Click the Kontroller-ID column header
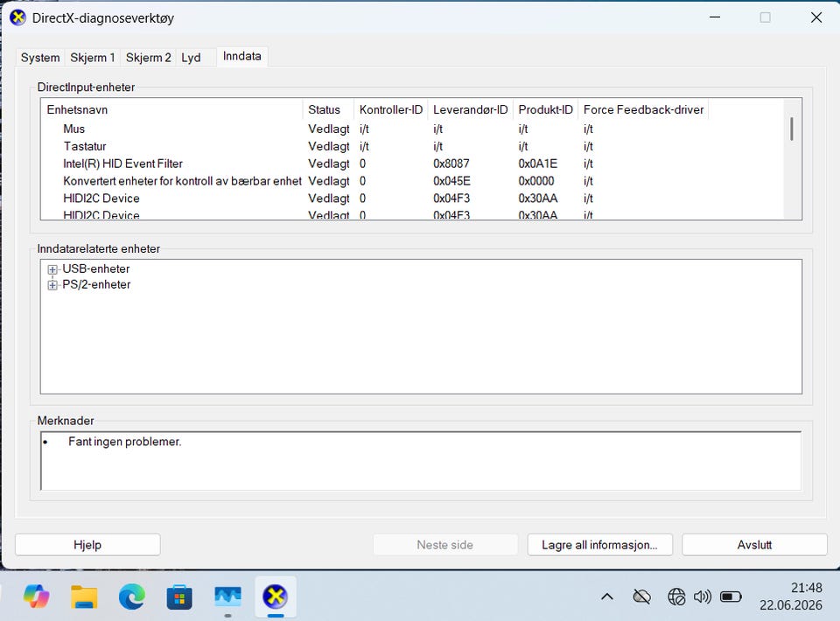Viewport: 840px width, 621px height. [390, 109]
